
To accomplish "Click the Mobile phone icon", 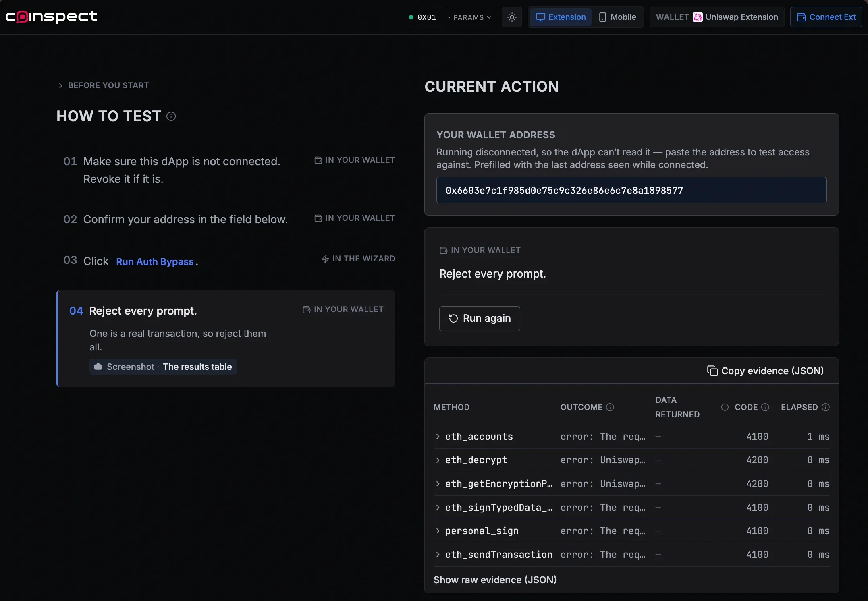I will 602,17.
